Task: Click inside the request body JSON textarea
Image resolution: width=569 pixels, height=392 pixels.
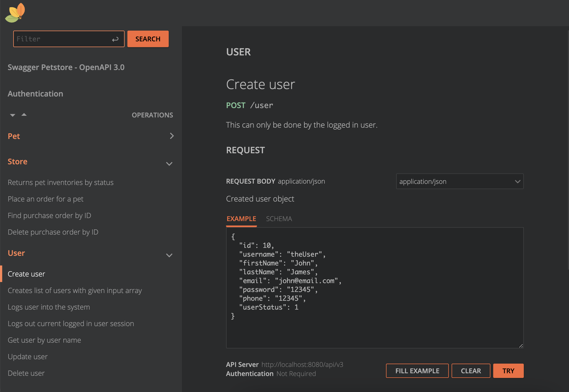Action: tap(374, 287)
